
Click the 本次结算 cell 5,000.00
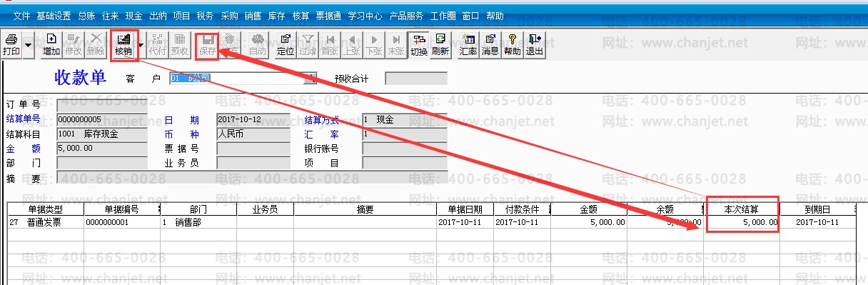click(741, 222)
